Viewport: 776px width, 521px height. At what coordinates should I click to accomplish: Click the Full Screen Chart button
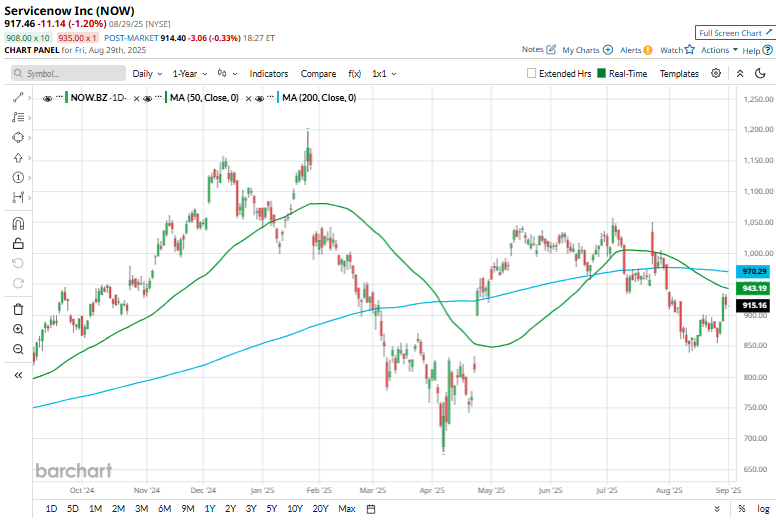(734, 33)
